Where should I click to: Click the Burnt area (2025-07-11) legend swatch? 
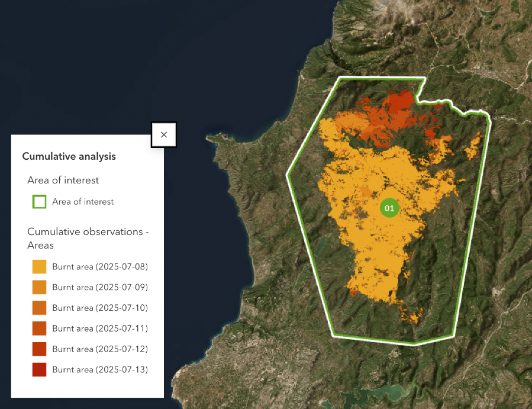point(39,329)
